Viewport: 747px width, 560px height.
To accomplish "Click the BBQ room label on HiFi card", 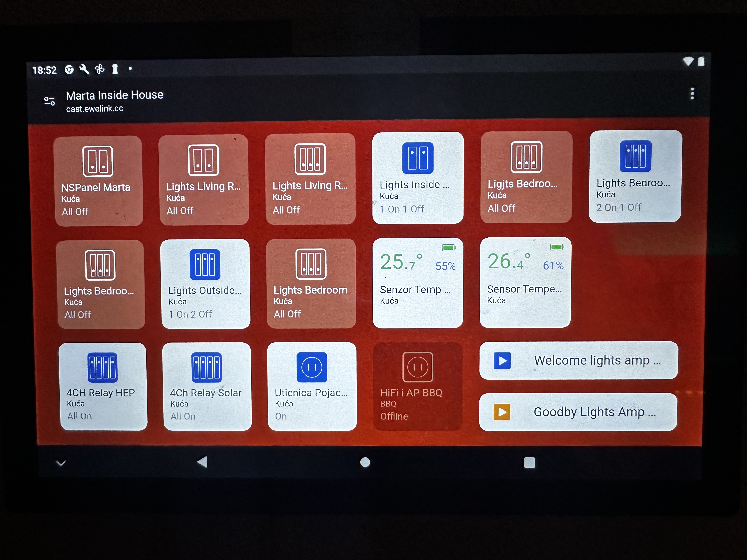I will point(388,404).
